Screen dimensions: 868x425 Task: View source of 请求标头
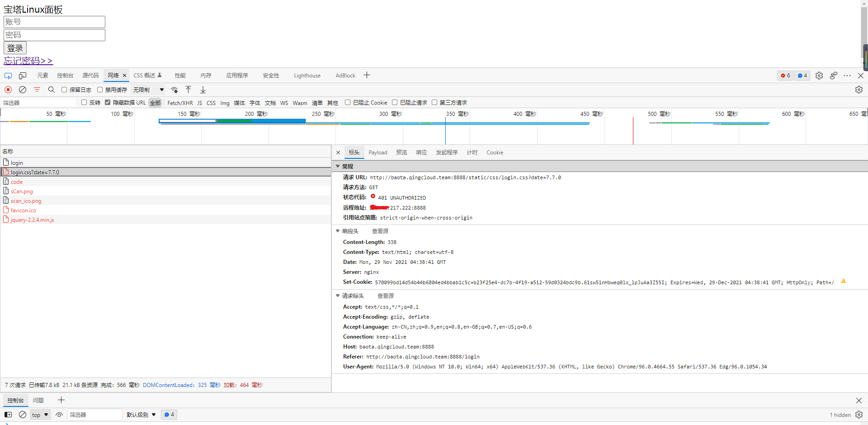(x=386, y=296)
